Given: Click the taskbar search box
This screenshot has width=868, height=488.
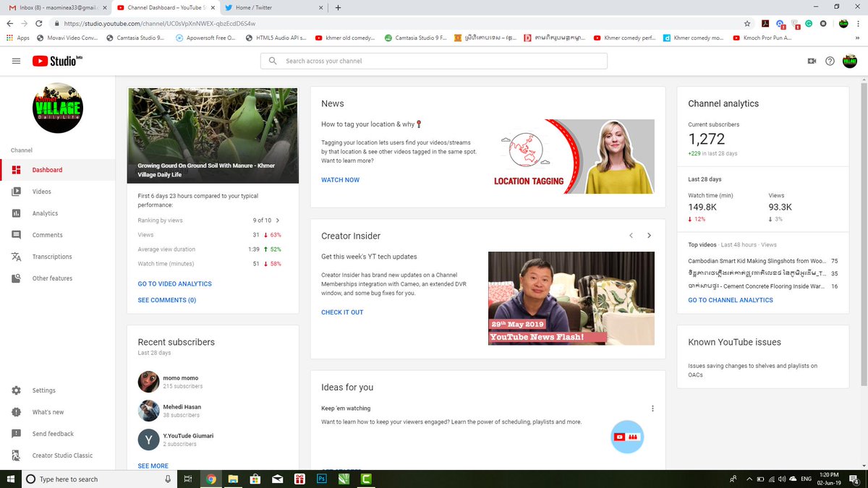Looking at the screenshot, I should (100, 479).
